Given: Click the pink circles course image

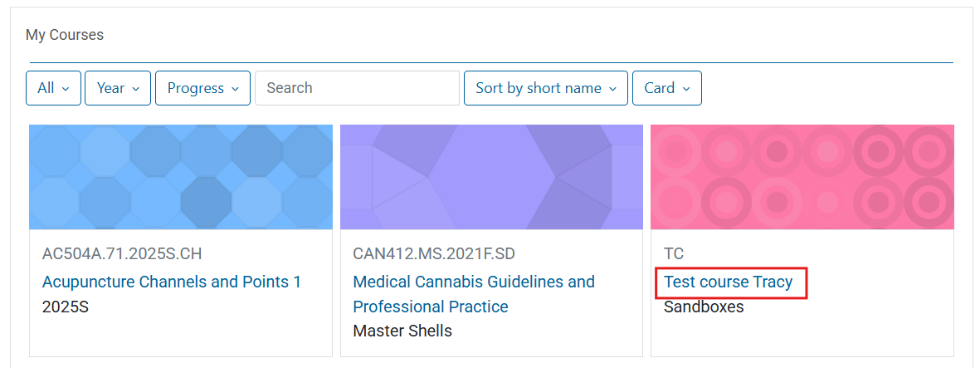Looking at the screenshot, I should [802, 177].
